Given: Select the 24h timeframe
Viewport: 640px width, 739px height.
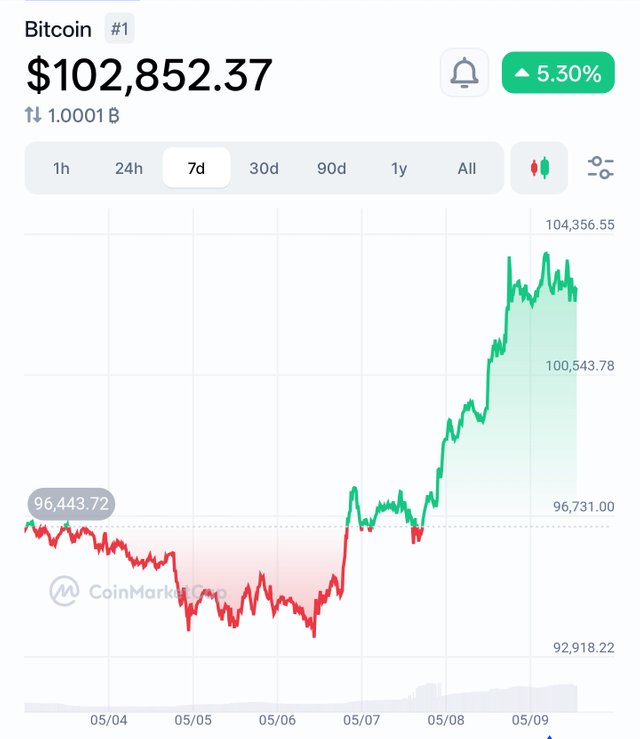Looking at the screenshot, I should click(x=129, y=168).
